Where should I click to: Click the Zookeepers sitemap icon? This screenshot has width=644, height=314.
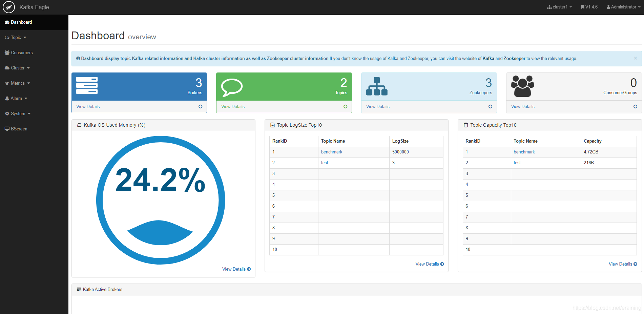[x=377, y=86]
